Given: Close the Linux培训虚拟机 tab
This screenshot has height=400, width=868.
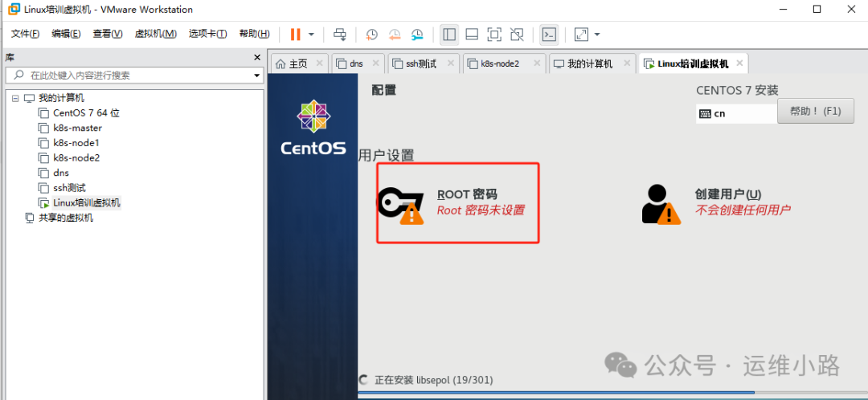Looking at the screenshot, I should coord(739,63).
